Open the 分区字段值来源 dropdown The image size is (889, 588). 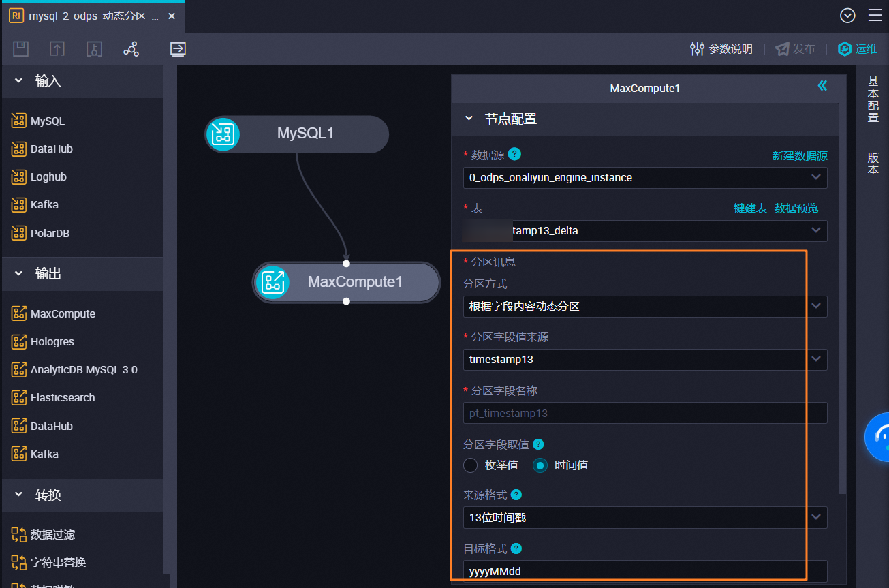click(645, 359)
